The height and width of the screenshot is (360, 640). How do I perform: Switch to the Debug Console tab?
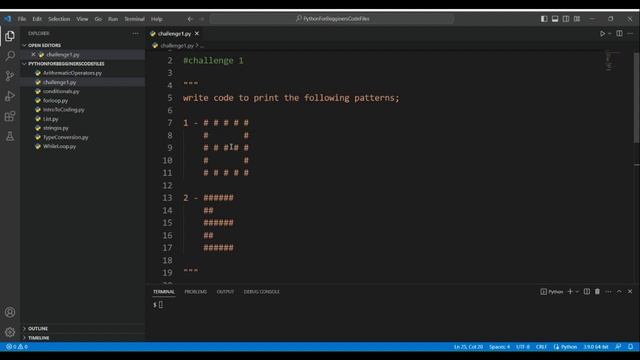[262, 291]
